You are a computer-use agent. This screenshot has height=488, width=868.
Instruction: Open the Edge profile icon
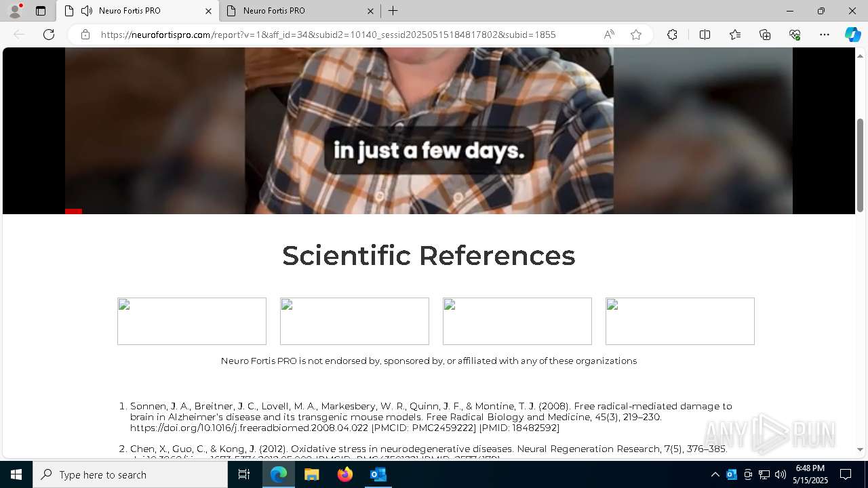(15, 11)
